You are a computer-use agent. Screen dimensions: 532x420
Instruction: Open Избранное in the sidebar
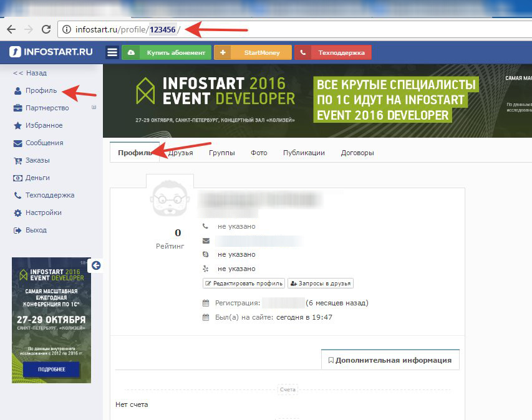click(x=44, y=125)
